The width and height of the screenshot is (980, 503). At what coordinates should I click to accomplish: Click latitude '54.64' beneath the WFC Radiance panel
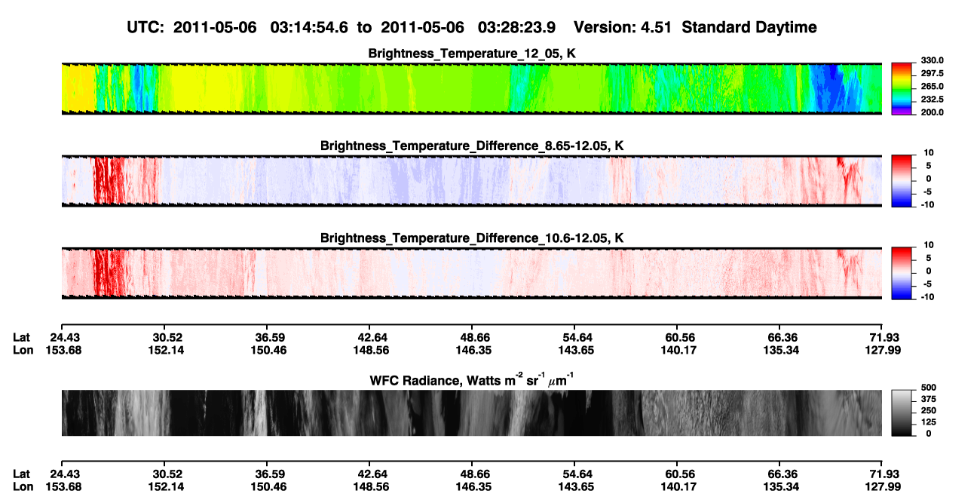pos(574,474)
